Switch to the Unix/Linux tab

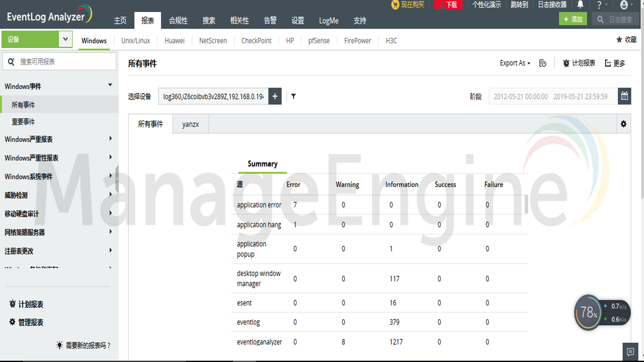coord(135,40)
